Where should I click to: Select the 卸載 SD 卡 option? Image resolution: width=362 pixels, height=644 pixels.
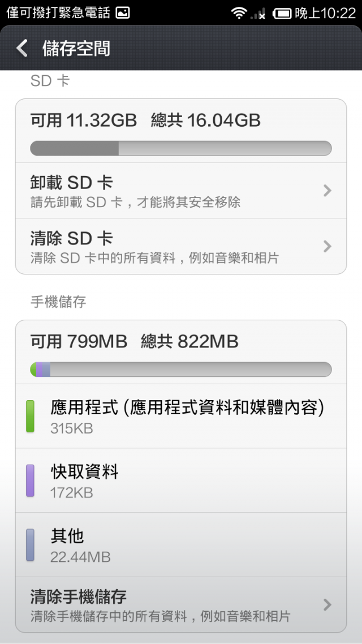pyautogui.click(x=181, y=191)
